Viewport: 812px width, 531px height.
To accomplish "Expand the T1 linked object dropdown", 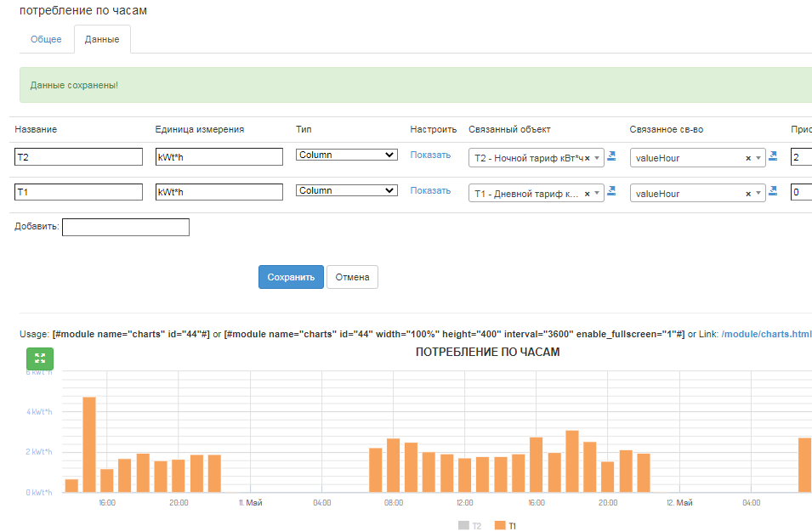I will [598, 194].
